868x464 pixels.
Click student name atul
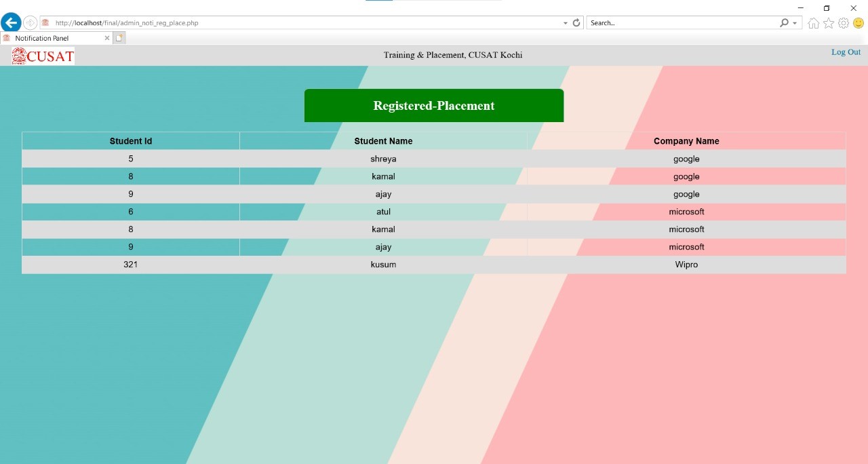click(383, 212)
